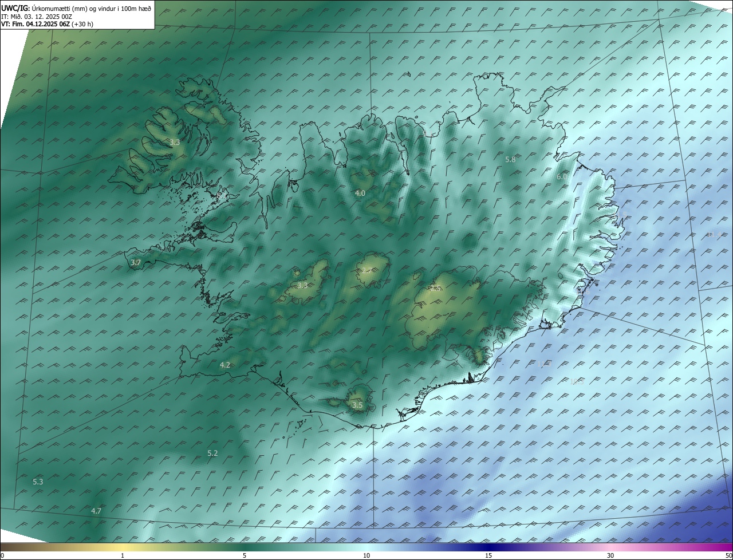Click the colorbar tick label 1
Image resolution: width=733 pixels, height=560 pixels.
click(123, 555)
